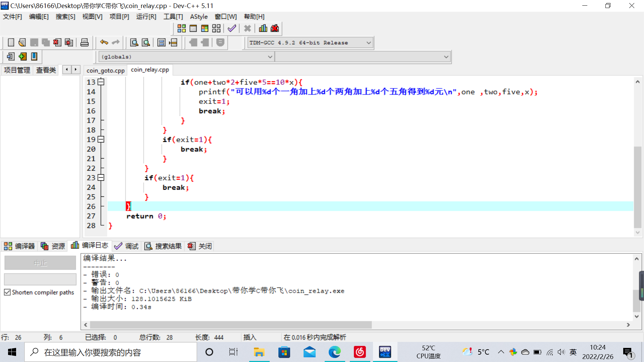Click the Undo arrow icon

point(104,43)
